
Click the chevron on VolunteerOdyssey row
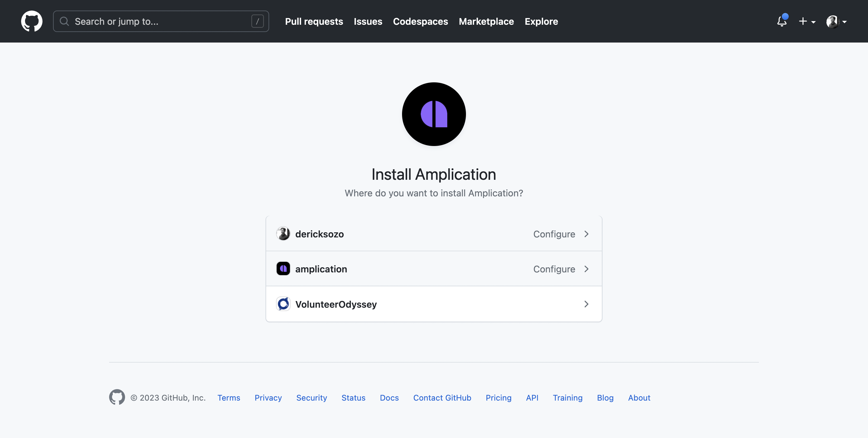(x=586, y=304)
